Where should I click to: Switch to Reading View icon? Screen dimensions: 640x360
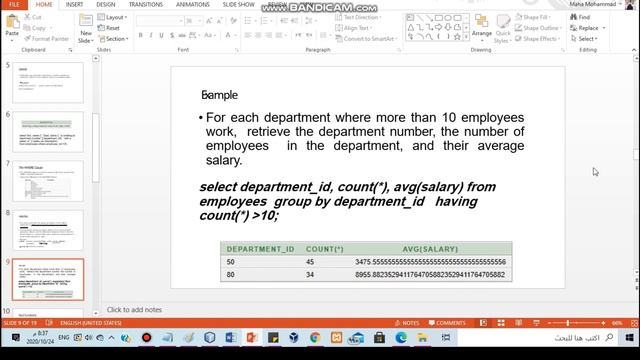click(x=519, y=323)
